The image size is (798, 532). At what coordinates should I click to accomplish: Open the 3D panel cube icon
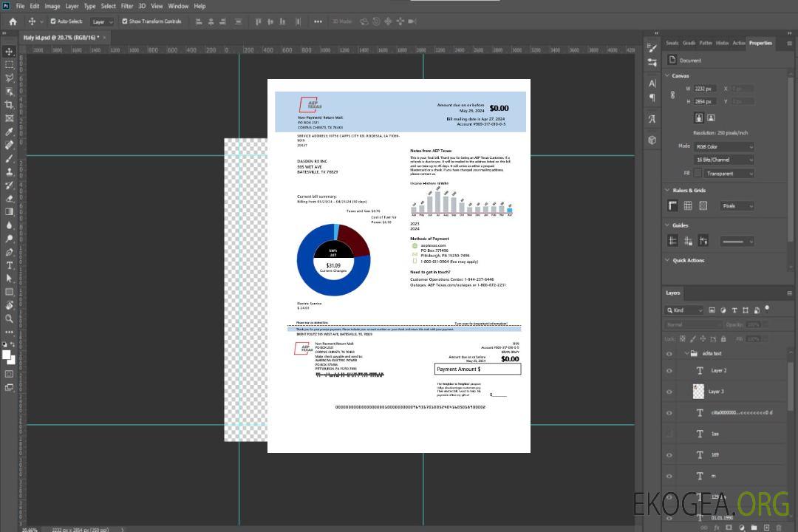652,140
